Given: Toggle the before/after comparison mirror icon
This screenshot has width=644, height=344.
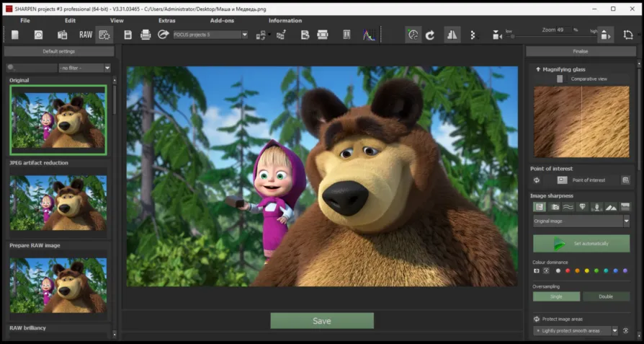Looking at the screenshot, I should (x=452, y=35).
